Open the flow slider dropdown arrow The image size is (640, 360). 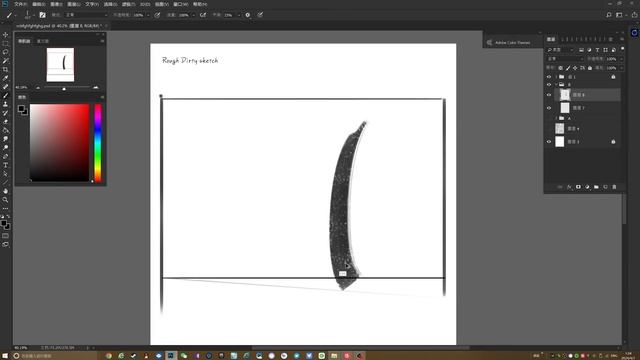pyautogui.click(x=193, y=15)
